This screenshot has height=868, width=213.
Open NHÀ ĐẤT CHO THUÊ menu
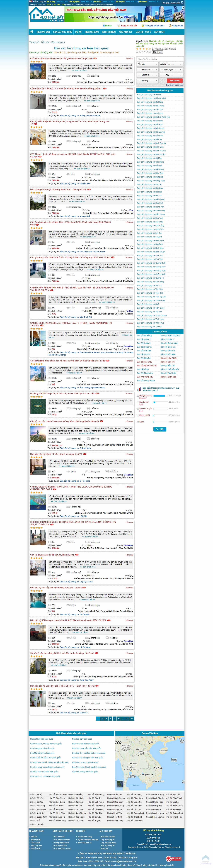pos(62,32)
